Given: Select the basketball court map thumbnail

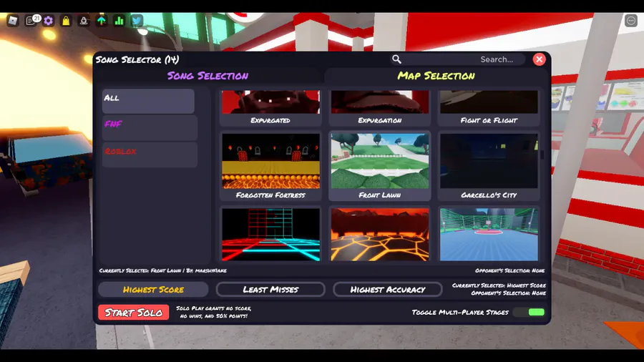Looking at the screenshot, I should 489,235.
